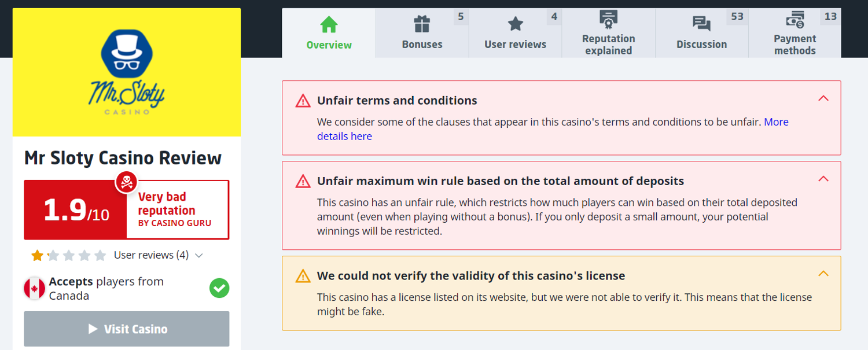Image resolution: width=868 pixels, height=350 pixels.
Task: Click the Canada flag icon
Action: coord(35,288)
